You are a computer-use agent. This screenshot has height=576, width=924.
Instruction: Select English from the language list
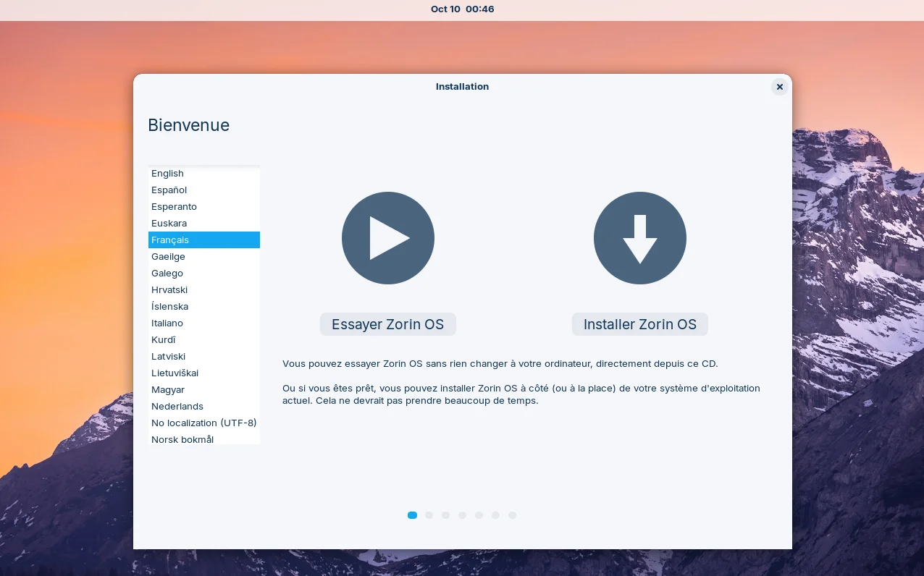(x=167, y=174)
